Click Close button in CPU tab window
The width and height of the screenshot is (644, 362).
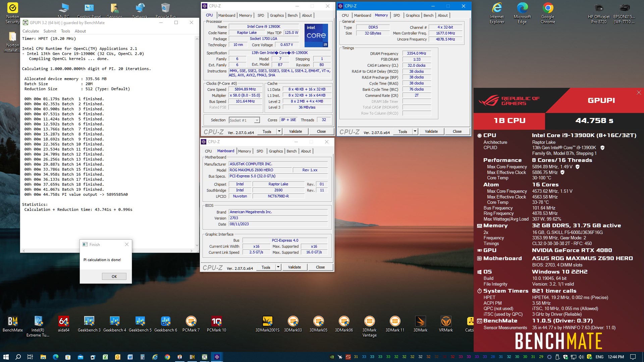click(321, 131)
